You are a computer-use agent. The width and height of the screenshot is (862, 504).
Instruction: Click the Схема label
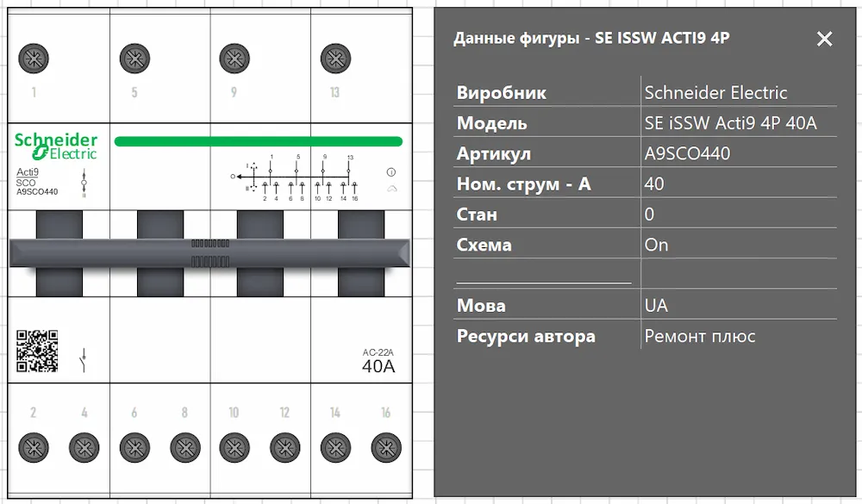coord(484,245)
